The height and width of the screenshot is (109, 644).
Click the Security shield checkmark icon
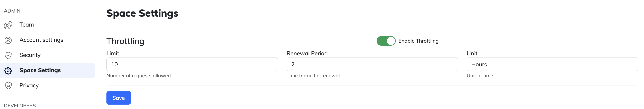8,55
